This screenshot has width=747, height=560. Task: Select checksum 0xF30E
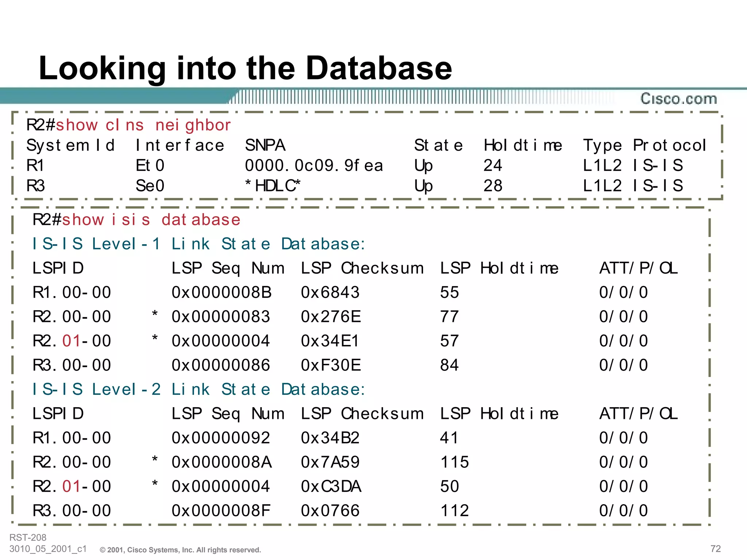click(331, 365)
